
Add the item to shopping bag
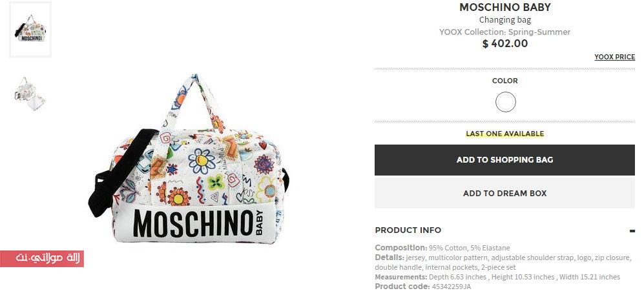(x=504, y=159)
